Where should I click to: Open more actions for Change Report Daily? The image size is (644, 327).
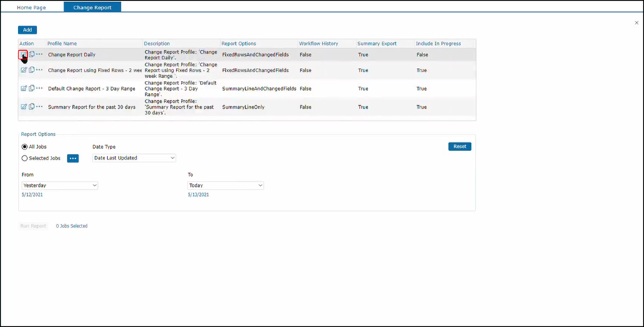39,54
